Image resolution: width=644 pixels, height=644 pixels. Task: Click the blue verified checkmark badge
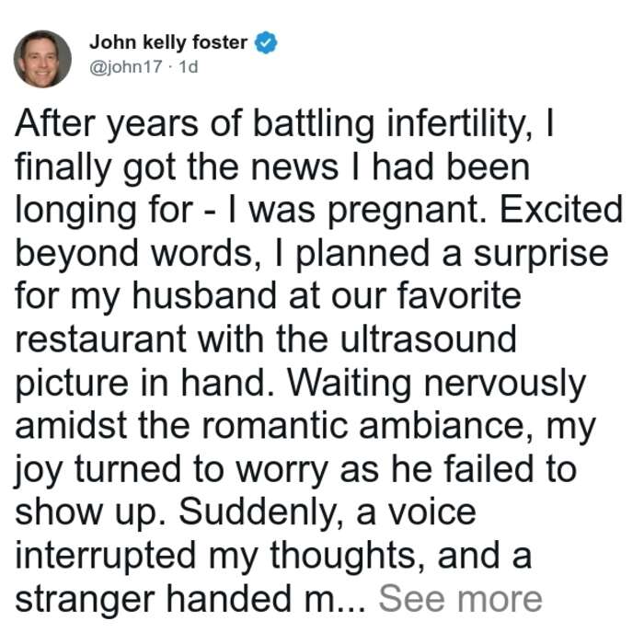(x=266, y=42)
